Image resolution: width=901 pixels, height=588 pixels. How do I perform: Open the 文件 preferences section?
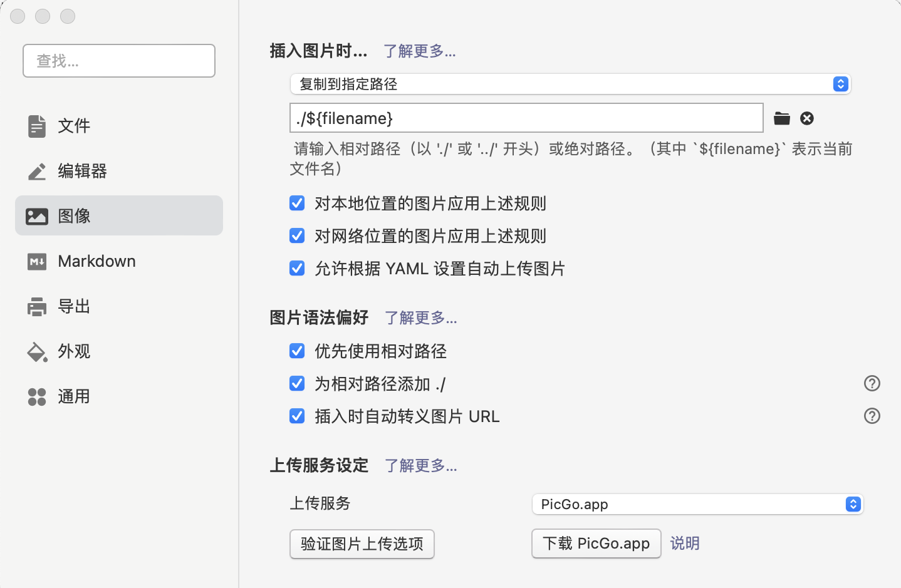74,126
